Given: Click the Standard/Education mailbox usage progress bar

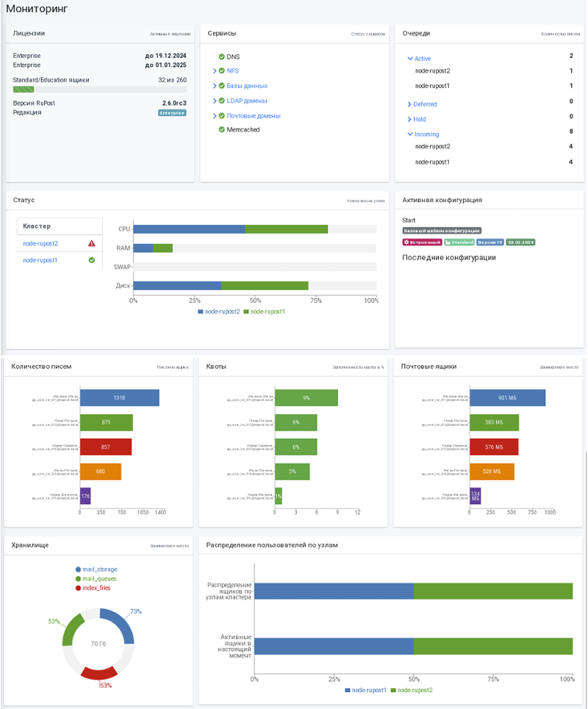Looking at the screenshot, I should [x=99, y=90].
